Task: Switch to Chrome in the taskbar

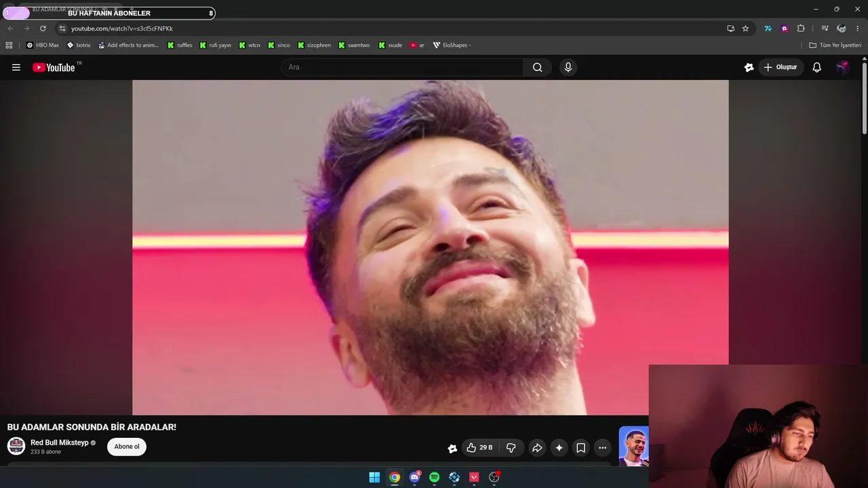Action: (394, 477)
